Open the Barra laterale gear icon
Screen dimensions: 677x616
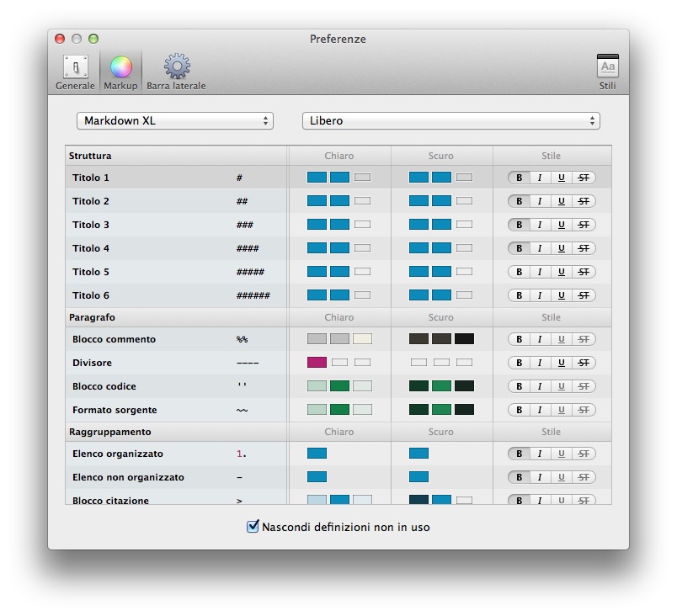[x=176, y=72]
